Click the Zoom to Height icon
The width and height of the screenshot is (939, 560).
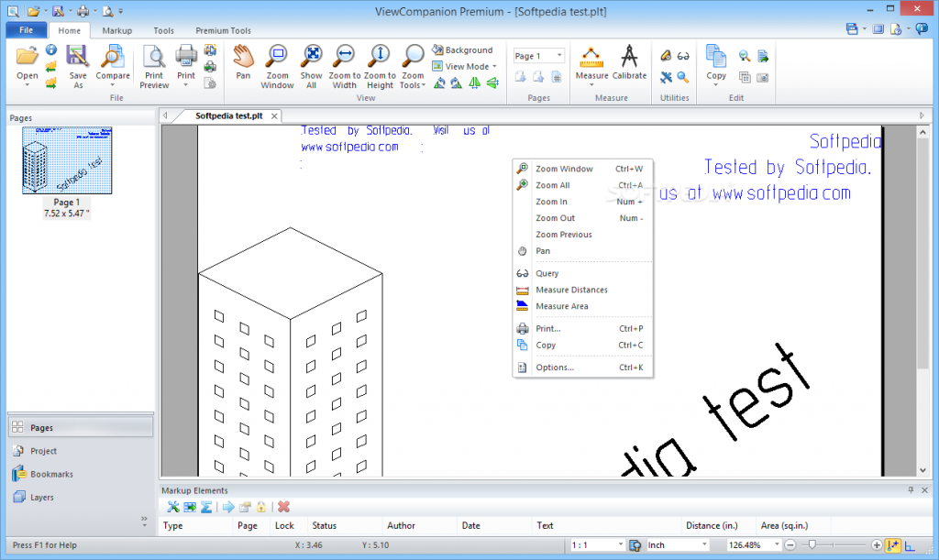380,66
